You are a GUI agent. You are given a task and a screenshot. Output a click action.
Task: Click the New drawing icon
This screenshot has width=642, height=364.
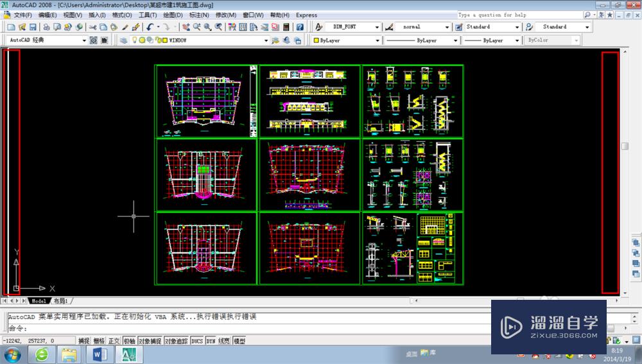11,27
